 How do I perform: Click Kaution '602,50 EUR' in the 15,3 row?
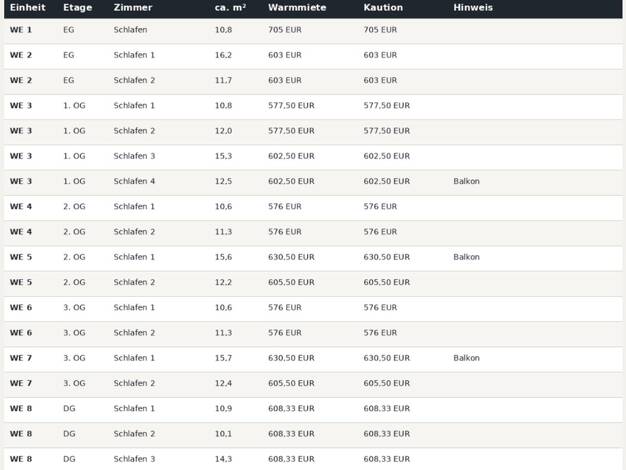tap(386, 156)
